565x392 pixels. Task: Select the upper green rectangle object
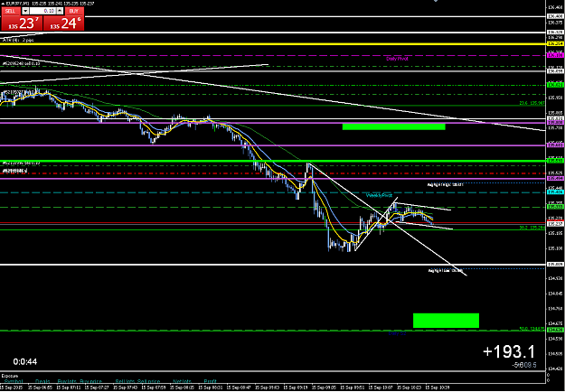pos(393,126)
